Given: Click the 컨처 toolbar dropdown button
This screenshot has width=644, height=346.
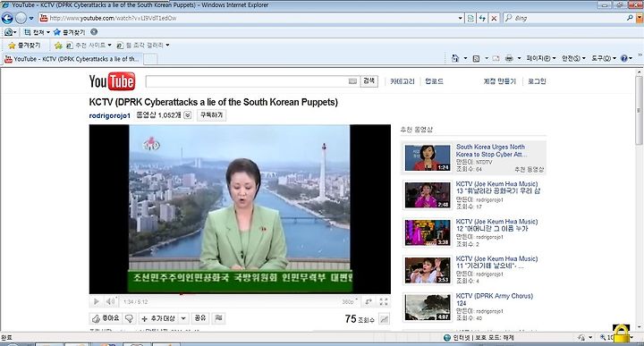Looking at the screenshot, I should point(37,32).
